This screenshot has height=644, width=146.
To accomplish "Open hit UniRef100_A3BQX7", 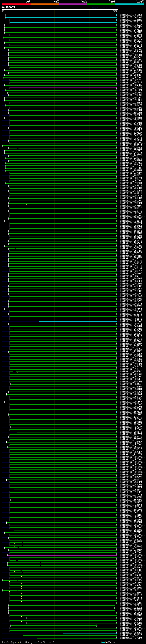I will pos(131,25).
